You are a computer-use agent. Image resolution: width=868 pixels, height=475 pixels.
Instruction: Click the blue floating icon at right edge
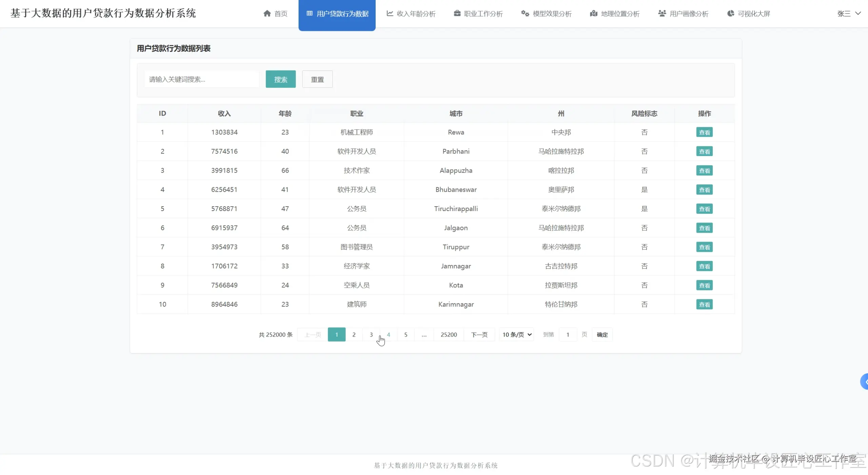tap(864, 382)
